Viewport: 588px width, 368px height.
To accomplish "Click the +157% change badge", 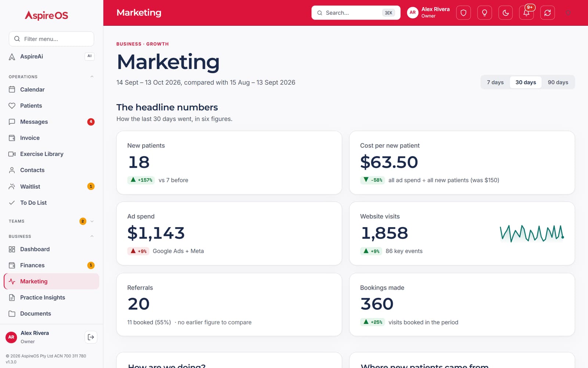I will (x=141, y=180).
